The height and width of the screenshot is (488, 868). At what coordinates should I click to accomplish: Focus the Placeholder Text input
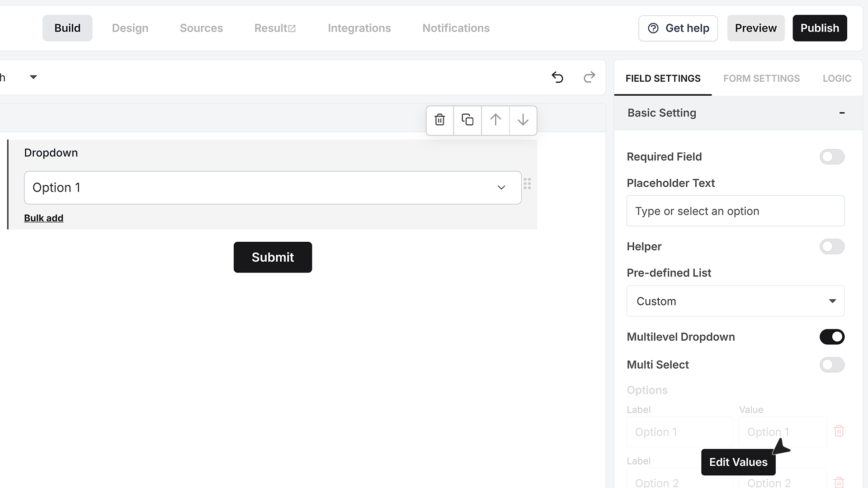[735, 211]
